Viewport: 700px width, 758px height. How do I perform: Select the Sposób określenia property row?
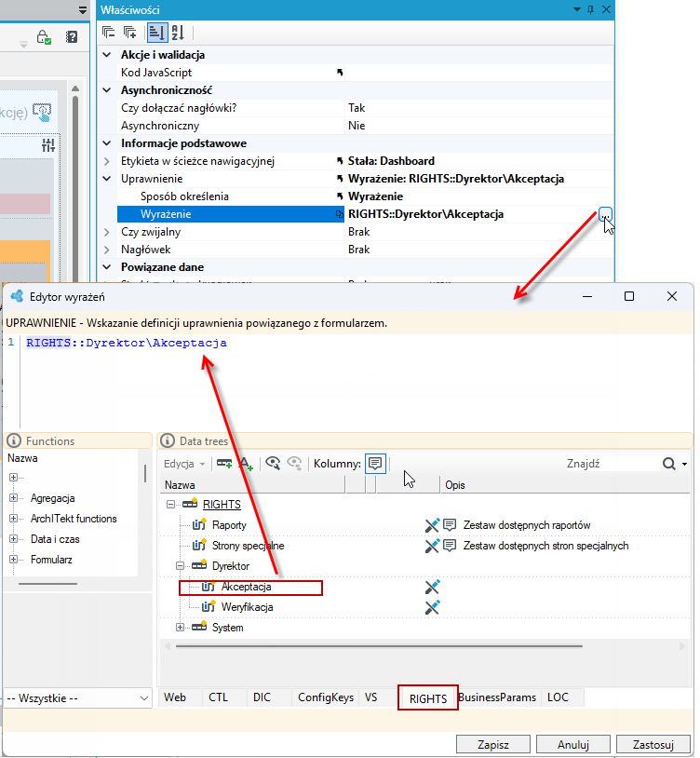pyautogui.click(x=365, y=196)
